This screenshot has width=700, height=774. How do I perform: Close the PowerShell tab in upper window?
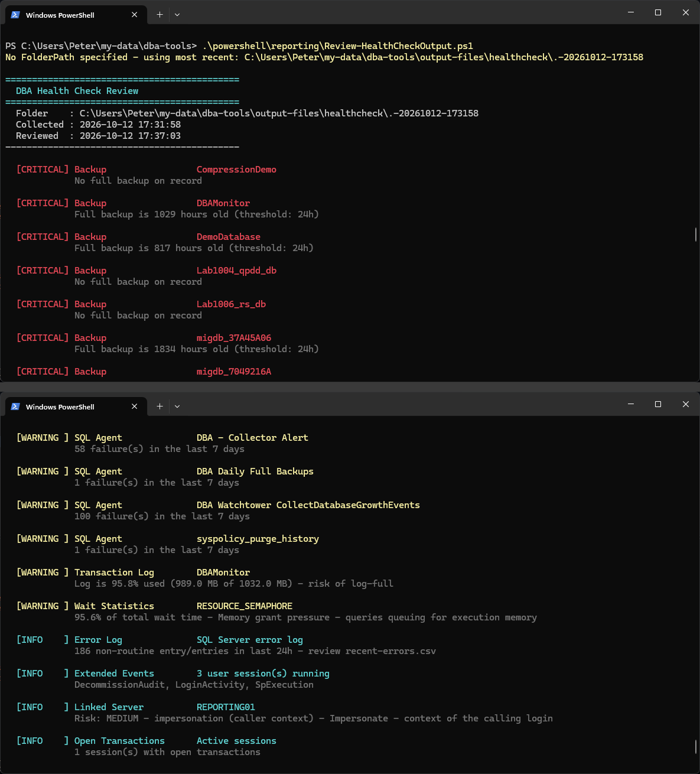coord(134,15)
